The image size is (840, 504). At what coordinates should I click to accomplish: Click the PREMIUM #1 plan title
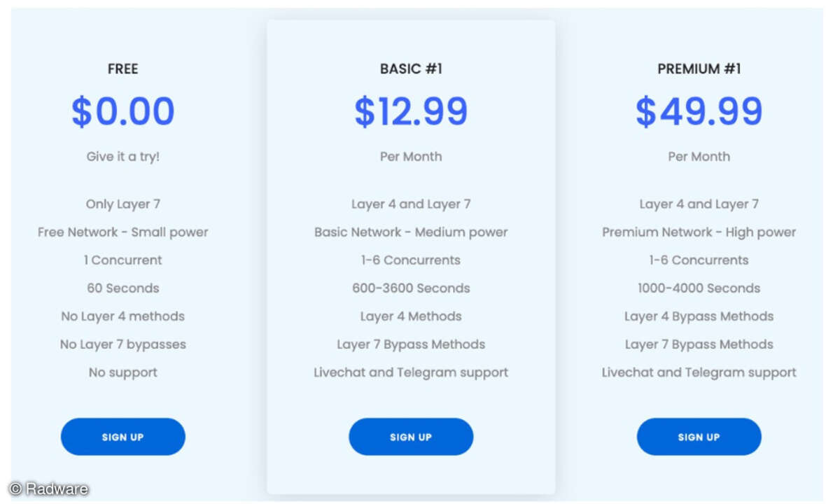click(699, 69)
